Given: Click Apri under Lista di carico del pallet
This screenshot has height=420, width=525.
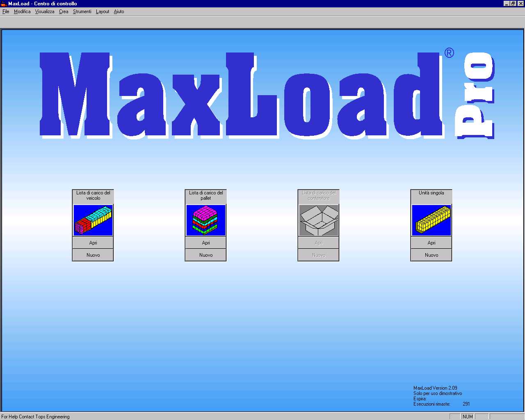Looking at the screenshot, I should point(206,243).
